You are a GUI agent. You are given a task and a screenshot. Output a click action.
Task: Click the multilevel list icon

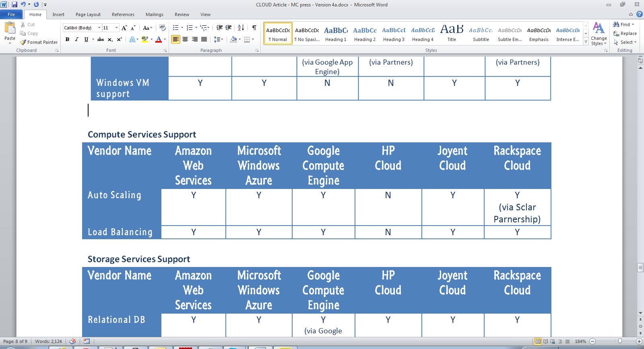[204, 28]
